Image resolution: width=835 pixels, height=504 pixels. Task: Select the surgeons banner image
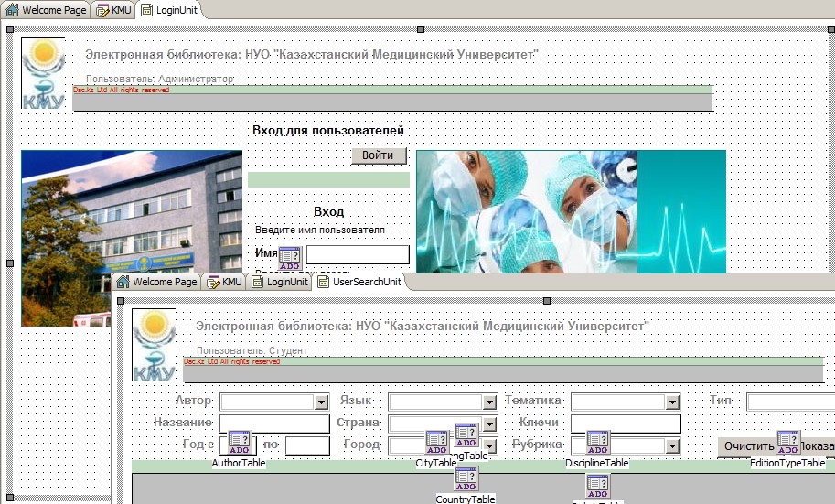click(571, 211)
